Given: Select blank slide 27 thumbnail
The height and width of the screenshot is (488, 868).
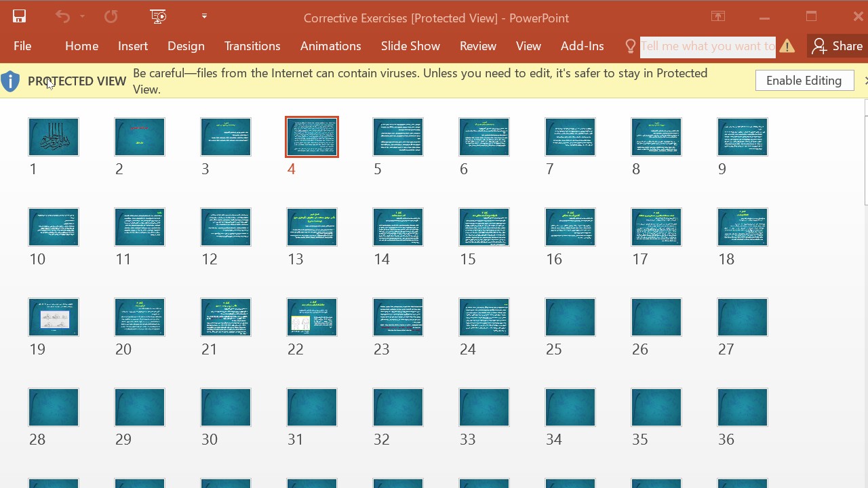Looking at the screenshot, I should (x=743, y=317).
